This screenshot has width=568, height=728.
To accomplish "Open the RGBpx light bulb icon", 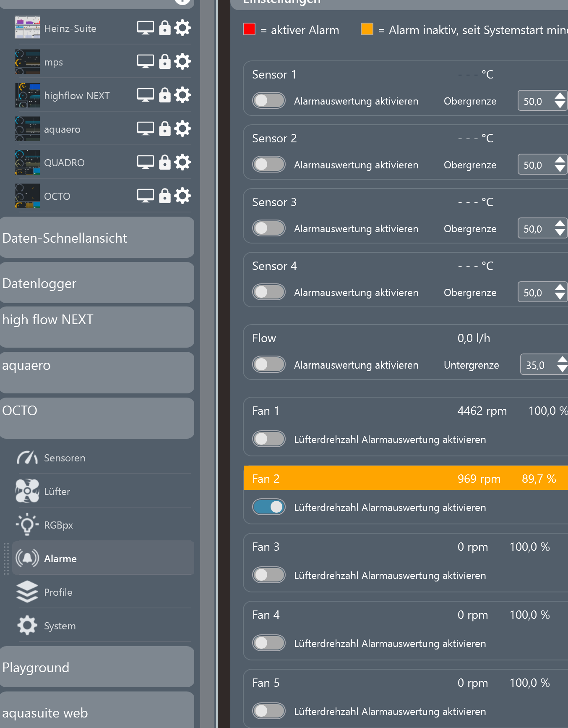I will coord(27,525).
